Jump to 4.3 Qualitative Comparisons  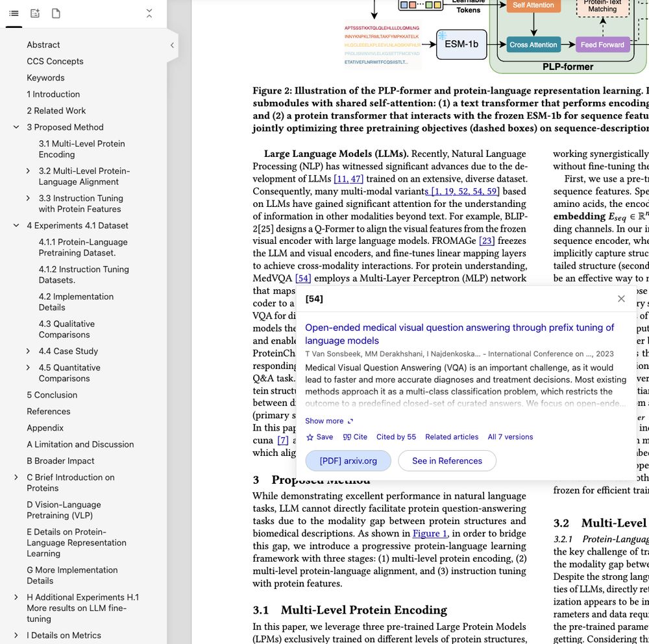[x=67, y=329]
